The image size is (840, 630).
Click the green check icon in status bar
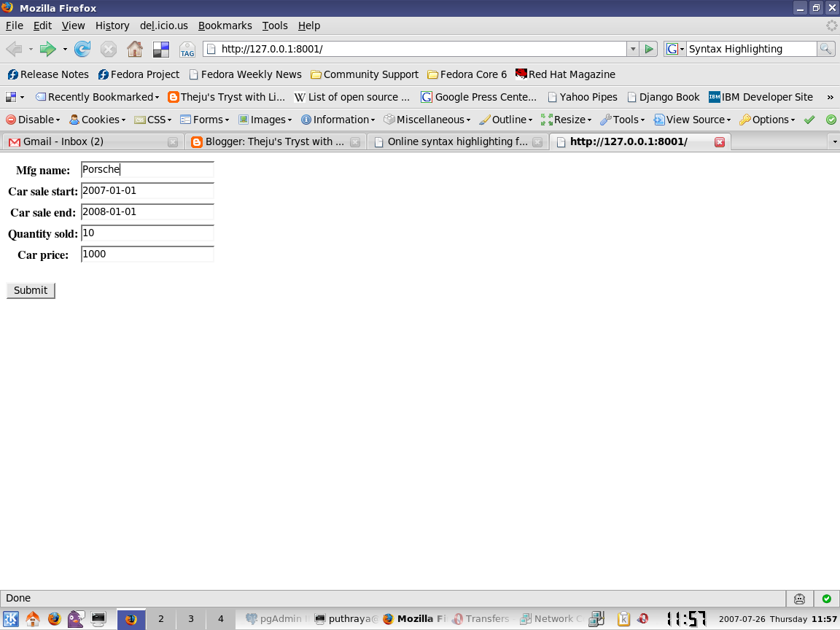pos(827,599)
